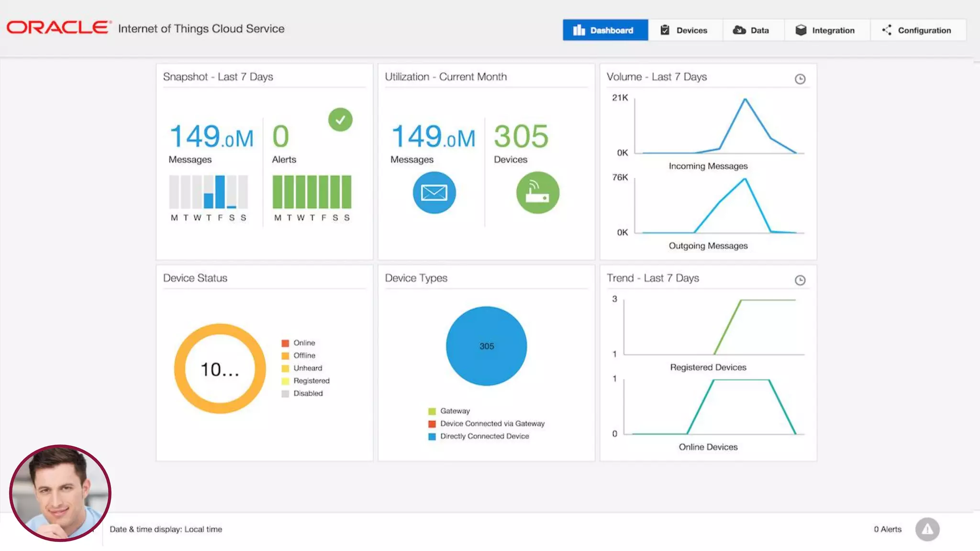Switch to the Devices tab
980x551 pixels.
[x=684, y=30]
